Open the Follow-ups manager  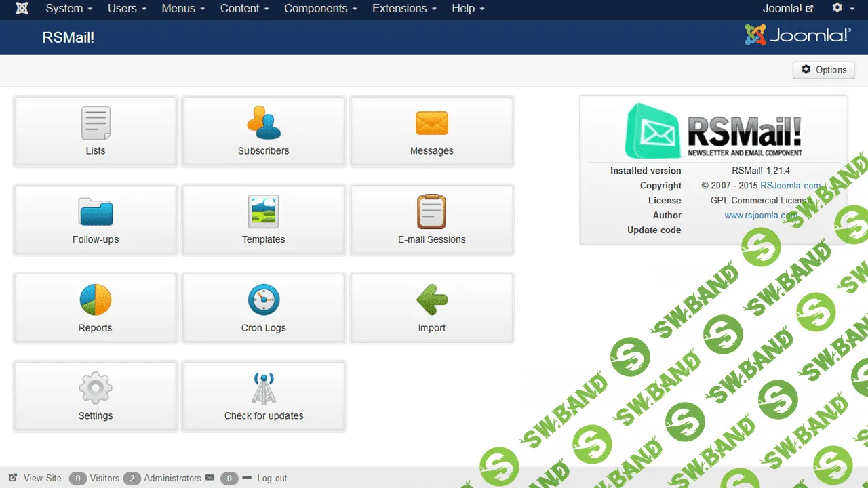coord(95,220)
